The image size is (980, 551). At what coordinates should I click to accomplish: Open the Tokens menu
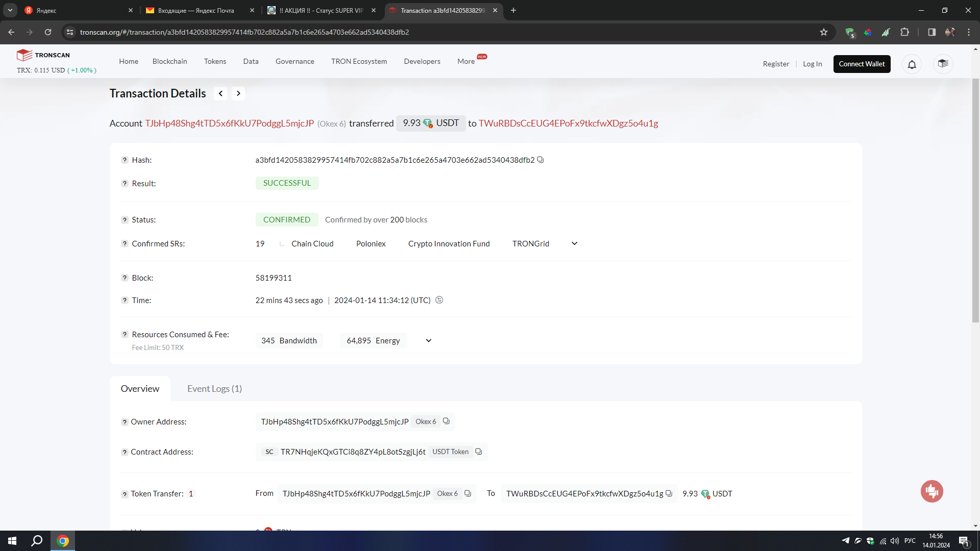pos(215,61)
